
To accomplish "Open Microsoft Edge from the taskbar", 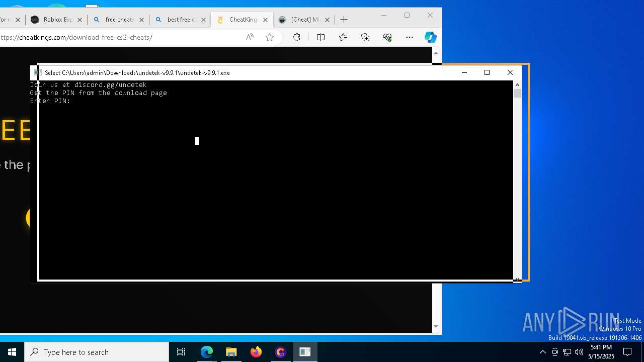I will 207,352.
